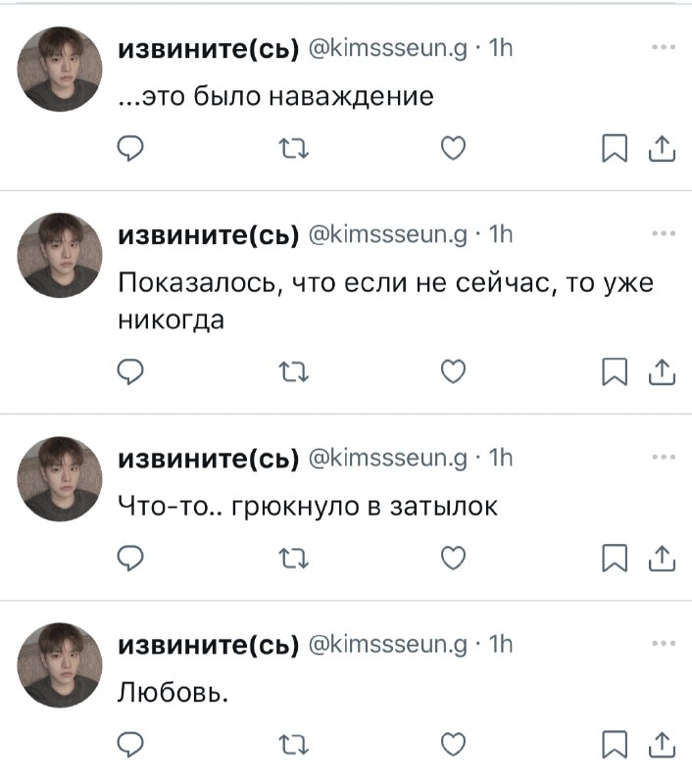Bookmark the "это было наваждение" tweet

(x=615, y=148)
